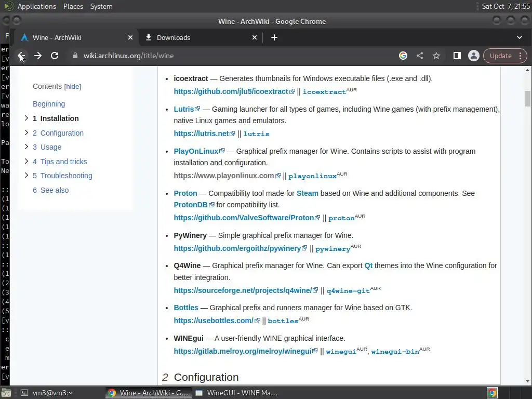Expand the Tips and tricks chevron
This screenshot has height=399, width=532.
(x=26, y=161)
